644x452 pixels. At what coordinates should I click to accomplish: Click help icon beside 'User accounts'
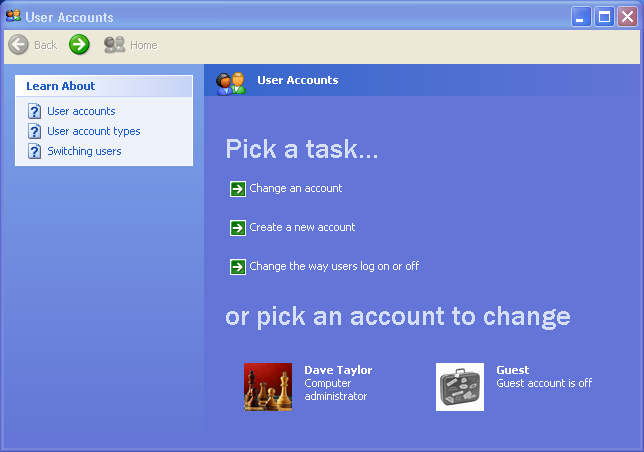tap(34, 111)
